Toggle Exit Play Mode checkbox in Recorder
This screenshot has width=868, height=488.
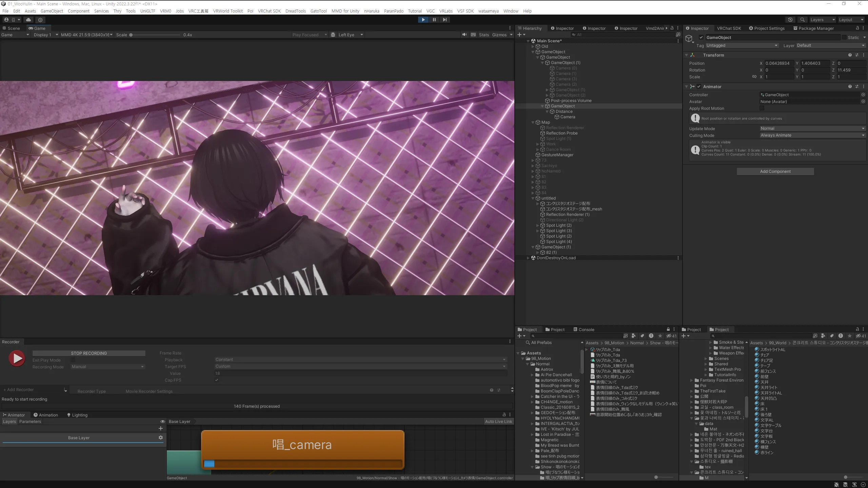[73, 360]
